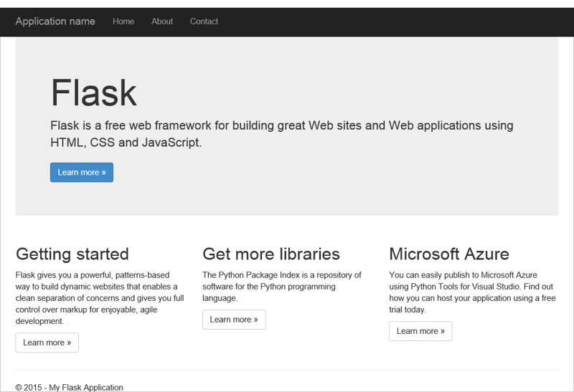
Task: Click the Get more libraries heading
Action: (x=271, y=254)
